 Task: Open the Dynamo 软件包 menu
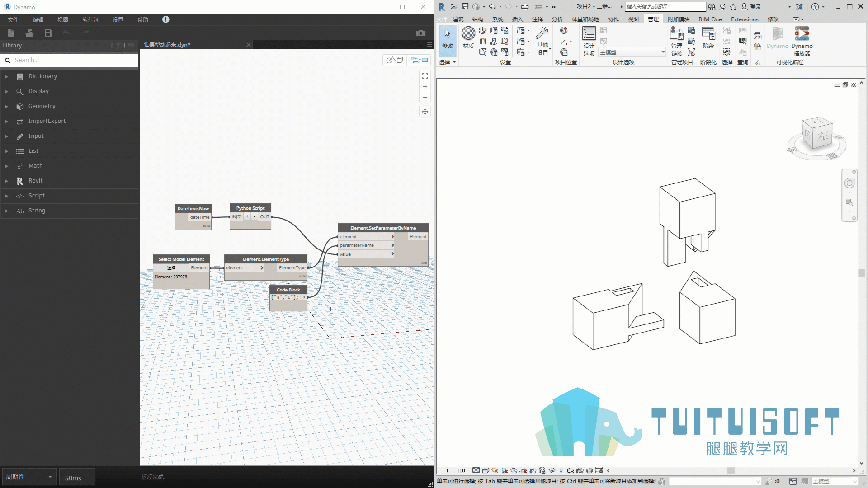pyautogui.click(x=90, y=19)
